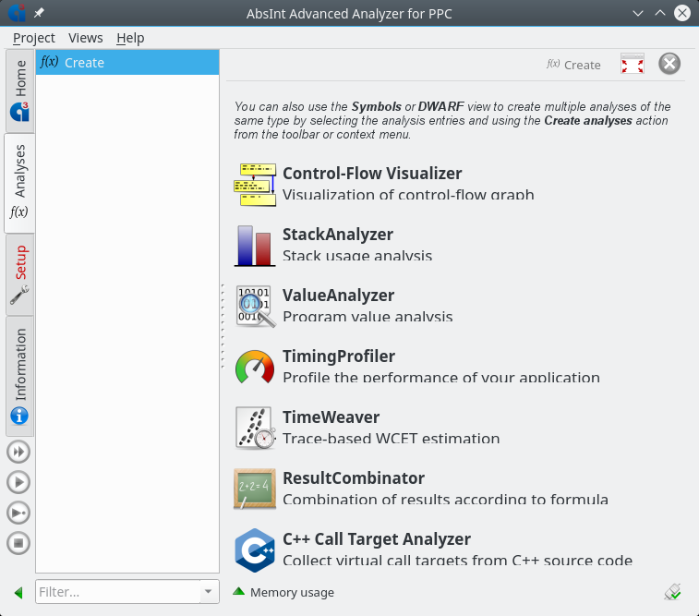Select the StackAnalyzer bar chart icon
This screenshot has width=699, height=616.
(x=255, y=245)
